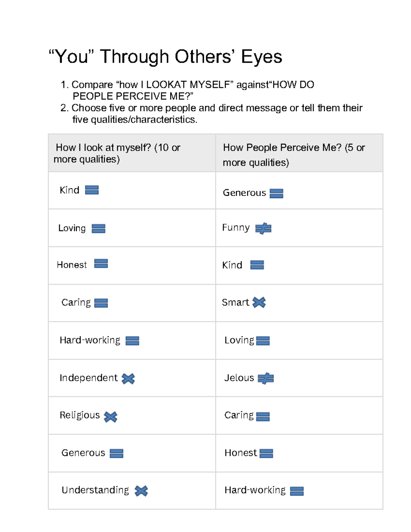Click the word Understanding in the table

[x=95, y=490]
